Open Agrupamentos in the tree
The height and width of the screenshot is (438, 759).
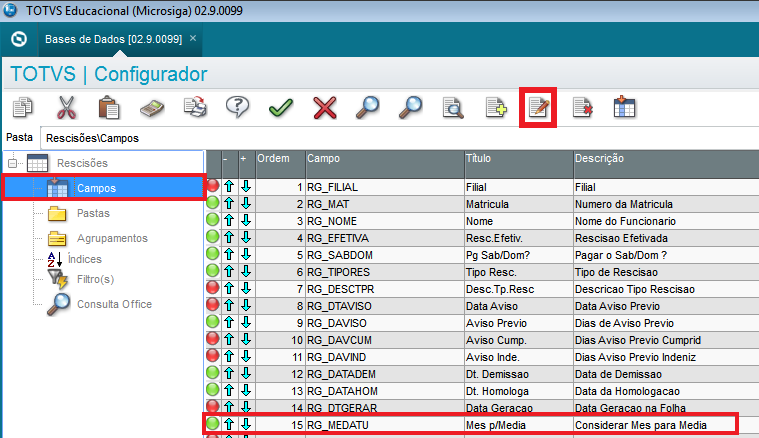point(112,238)
